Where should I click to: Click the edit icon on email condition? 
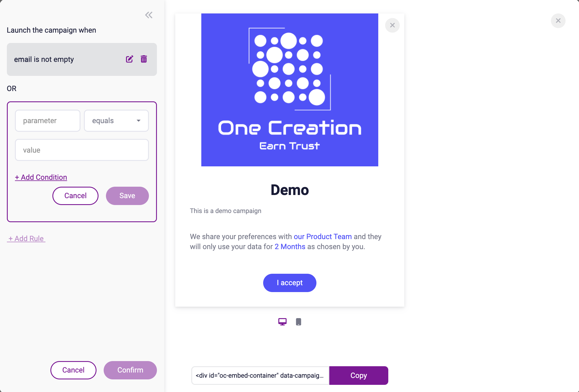[129, 59]
